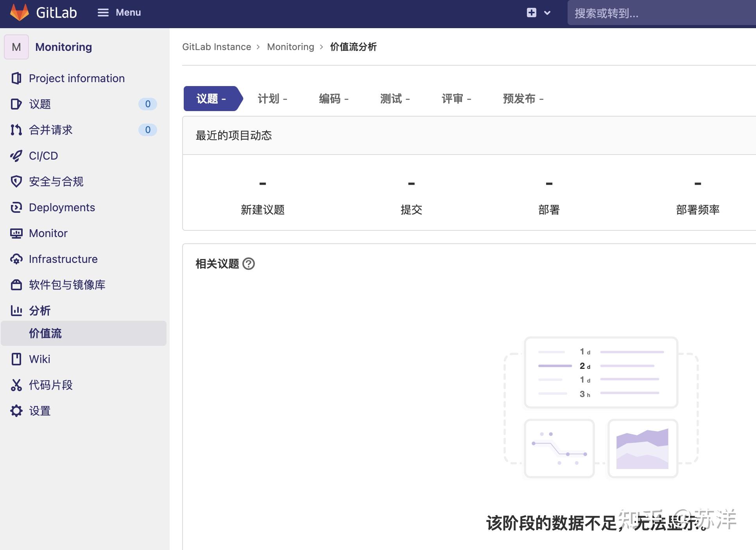Image resolution: width=756 pixels, height=550 pixels.
Task: Open the Menu in the top bar
Action: (119, 13)
